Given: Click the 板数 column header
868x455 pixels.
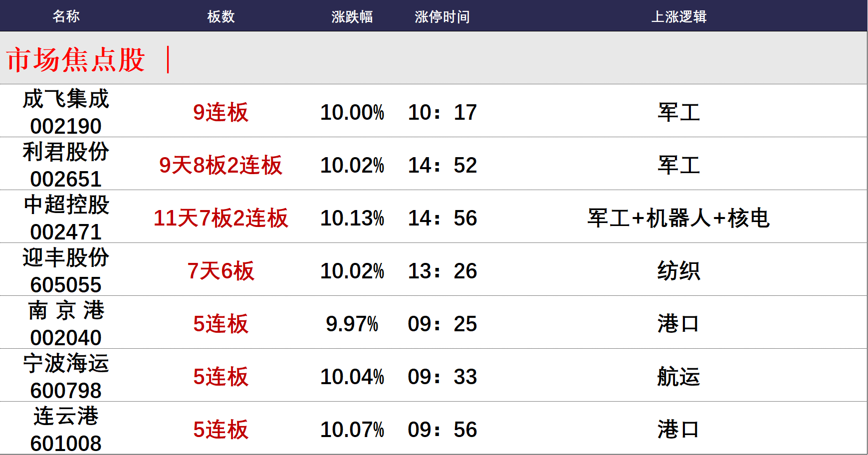Looking at the screenshot, I should coord(221,16).
